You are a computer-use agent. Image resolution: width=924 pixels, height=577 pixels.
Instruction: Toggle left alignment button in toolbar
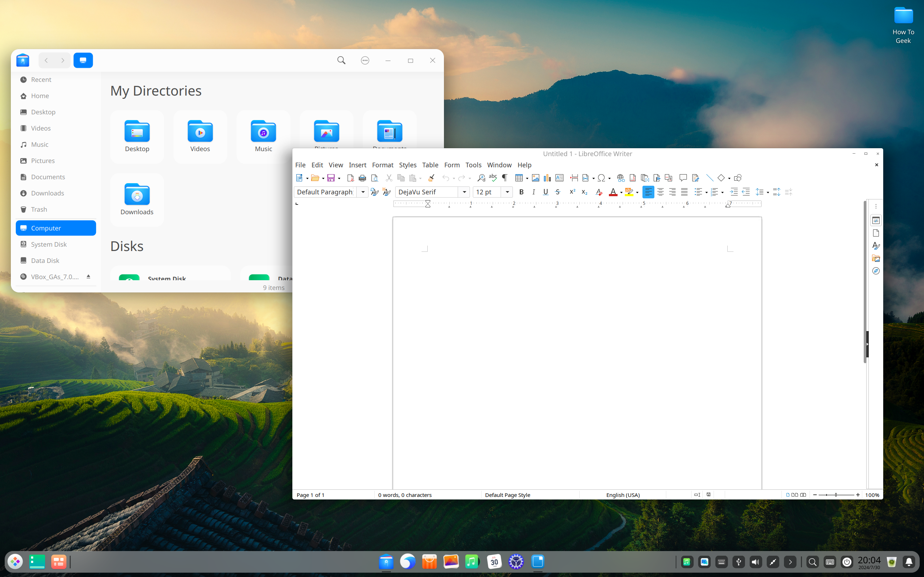pyautogui.click(x=649, y=191)
